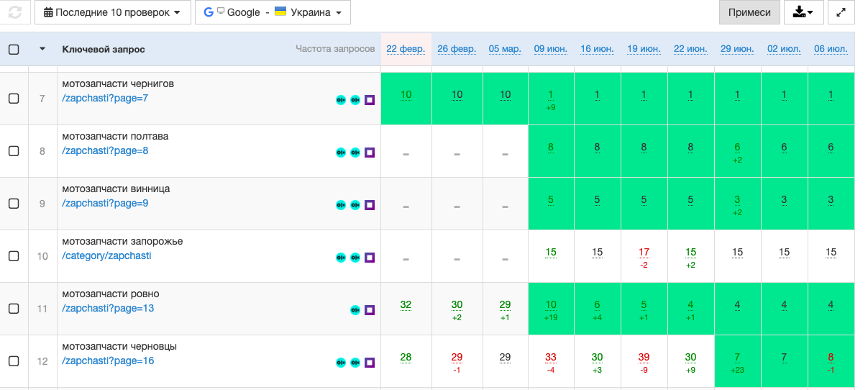Click the fullscreen expand icon
The height and width of the screenshot is (390, 868).
[841, 12]
